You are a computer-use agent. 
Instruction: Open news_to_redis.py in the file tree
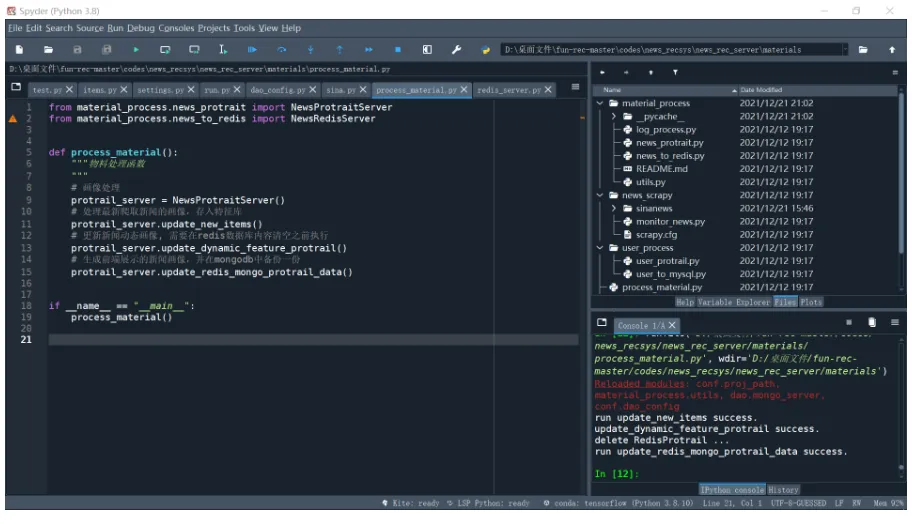[x=670, y=156]
